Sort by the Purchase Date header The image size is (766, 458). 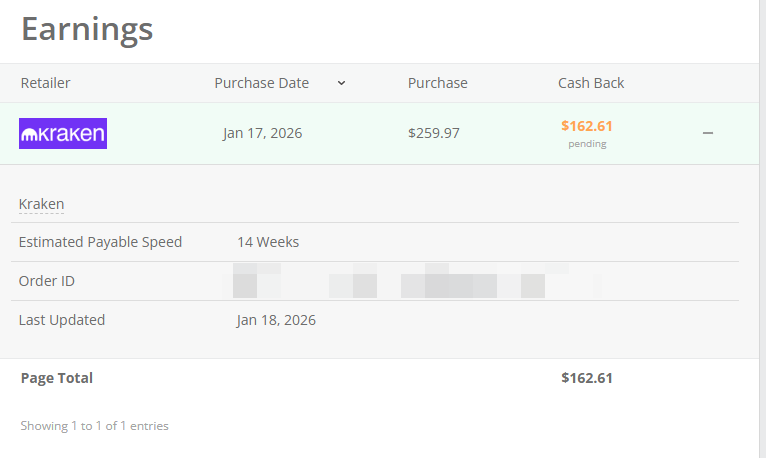pyautogui.click(x=262, y=83)
